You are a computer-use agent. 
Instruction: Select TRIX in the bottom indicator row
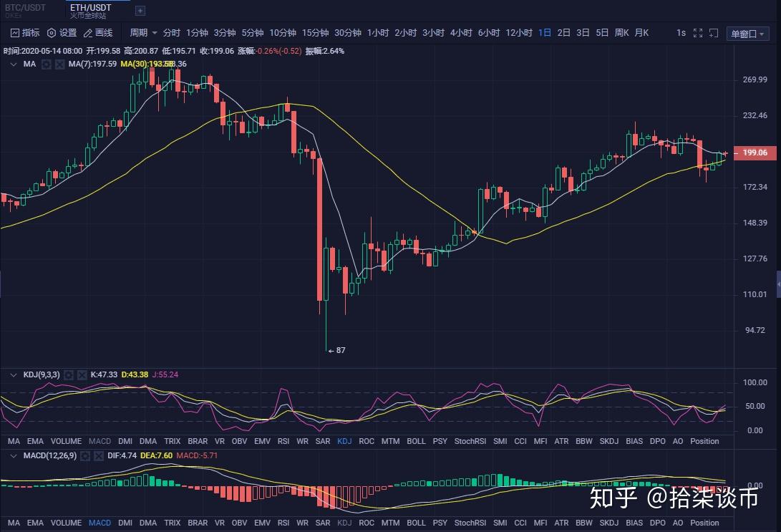173,523
